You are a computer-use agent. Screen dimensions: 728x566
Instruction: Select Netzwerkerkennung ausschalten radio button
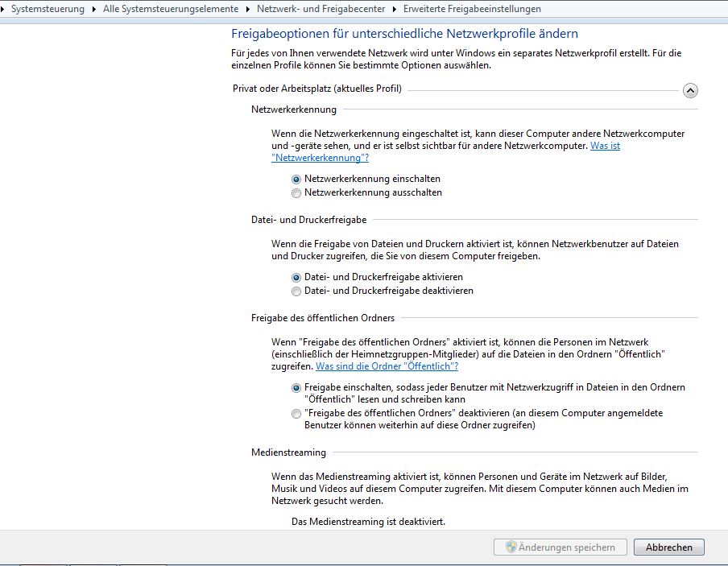pos(296,193)
